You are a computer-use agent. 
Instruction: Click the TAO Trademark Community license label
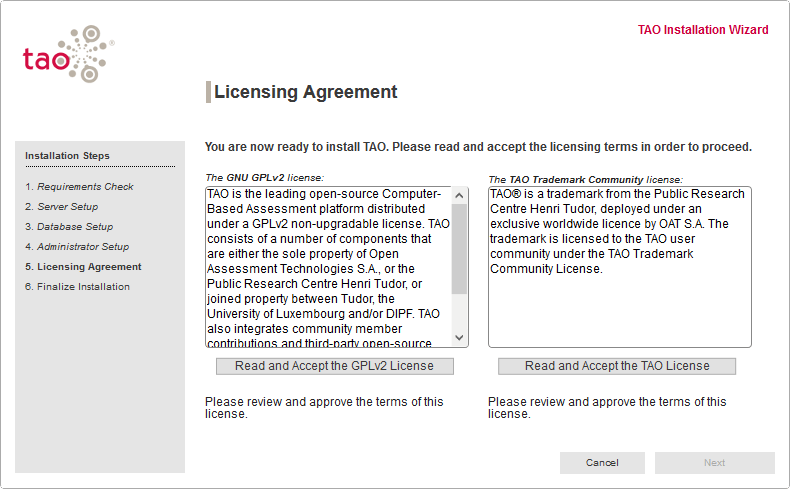click(x=585, y=179)
